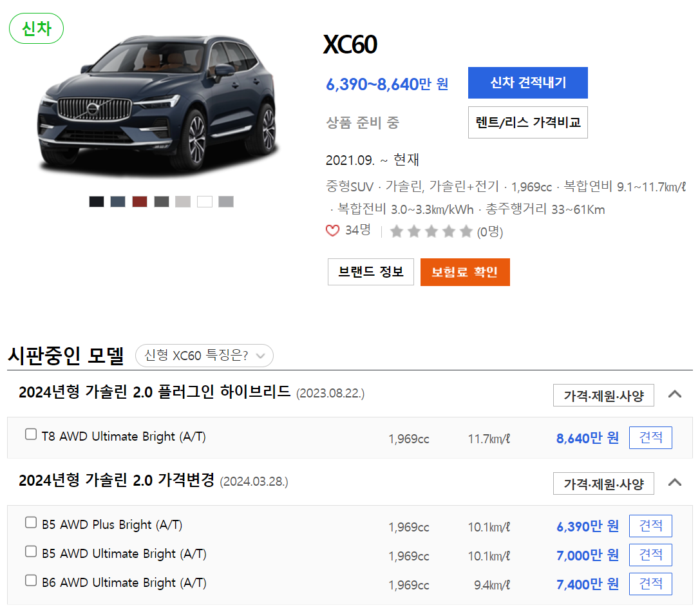Click the 34명 like count
Screen dimensions: 700x612
click(x=358, y=230)
